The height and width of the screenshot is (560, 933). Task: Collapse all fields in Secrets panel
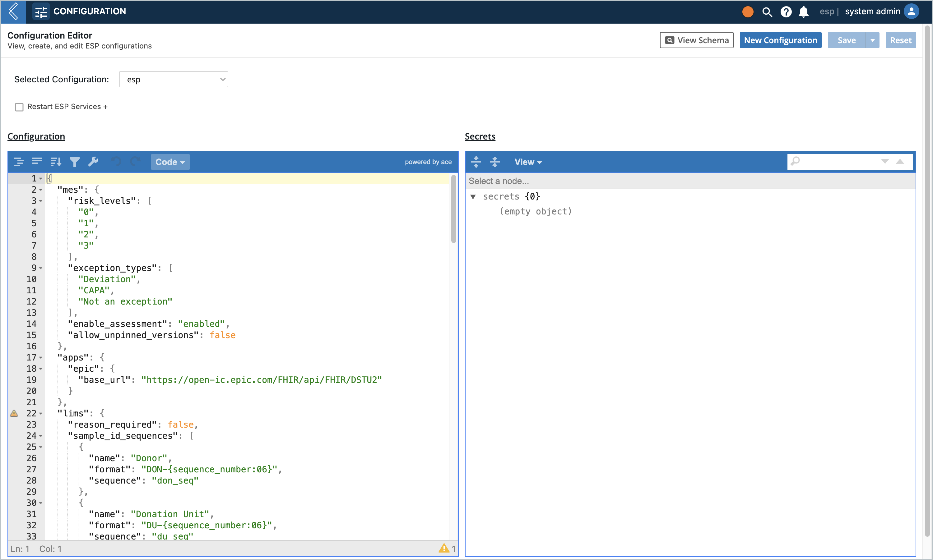[494, 162]
